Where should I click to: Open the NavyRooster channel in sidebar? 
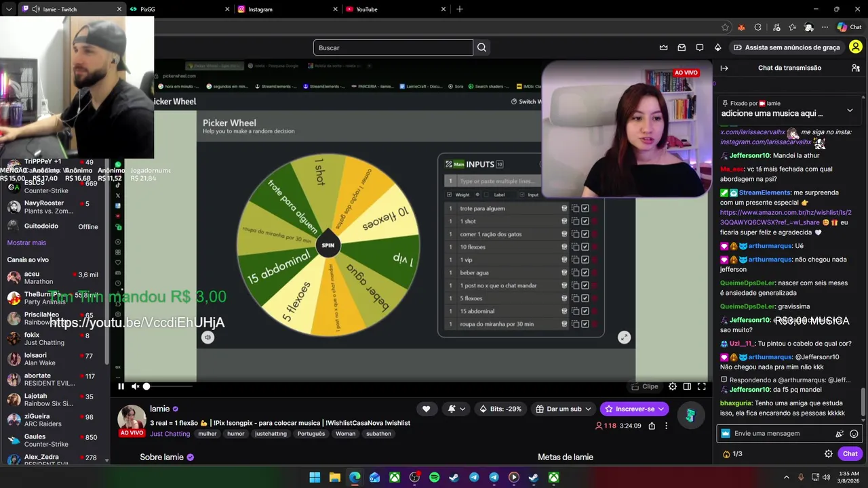(x=54, y=207)
